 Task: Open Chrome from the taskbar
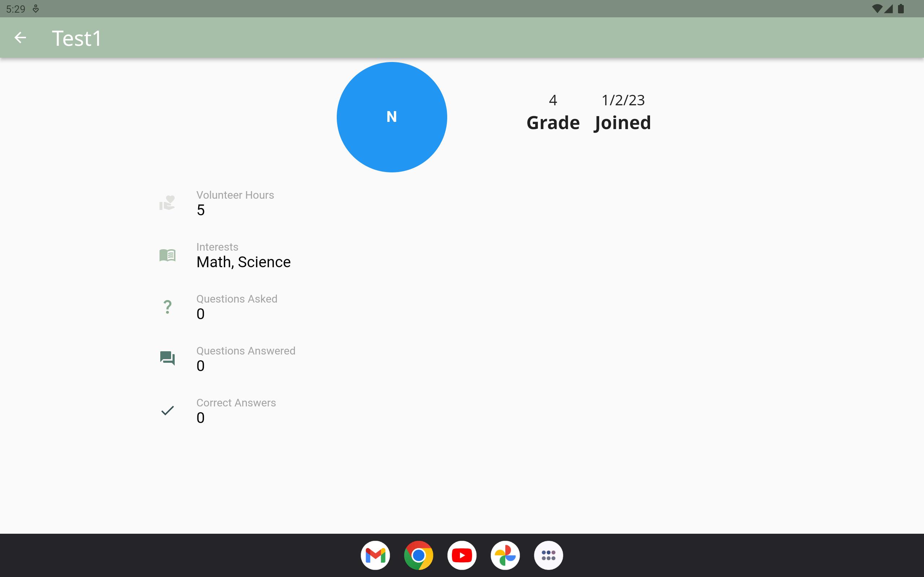point(418,555)
